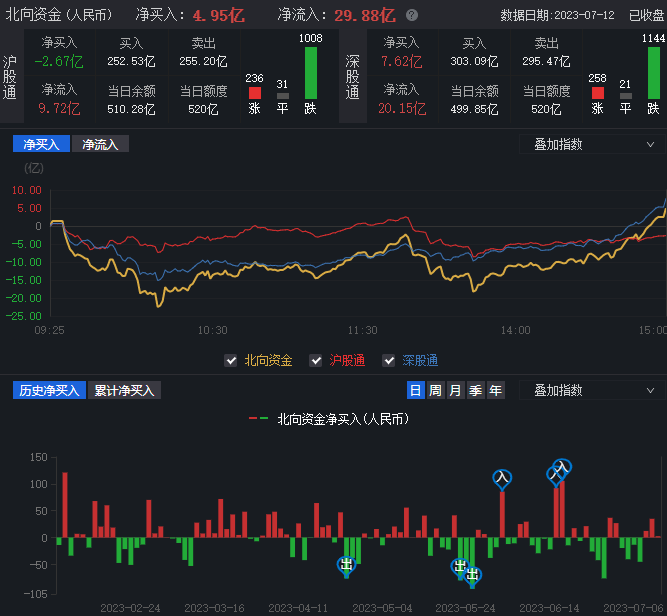Choose the 年 period button
This screenshot has height=616, width=667.
(x=495, y=390)
